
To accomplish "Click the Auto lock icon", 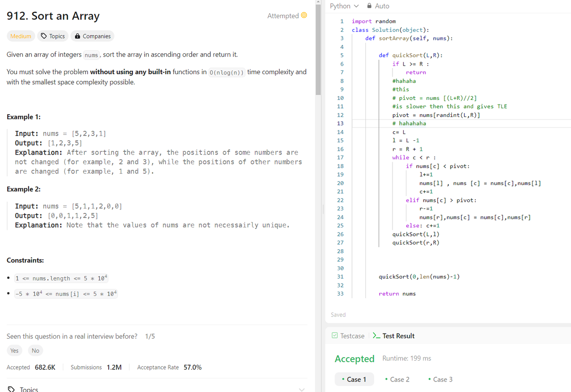I will pyautogui.click(x=370, y=6).
